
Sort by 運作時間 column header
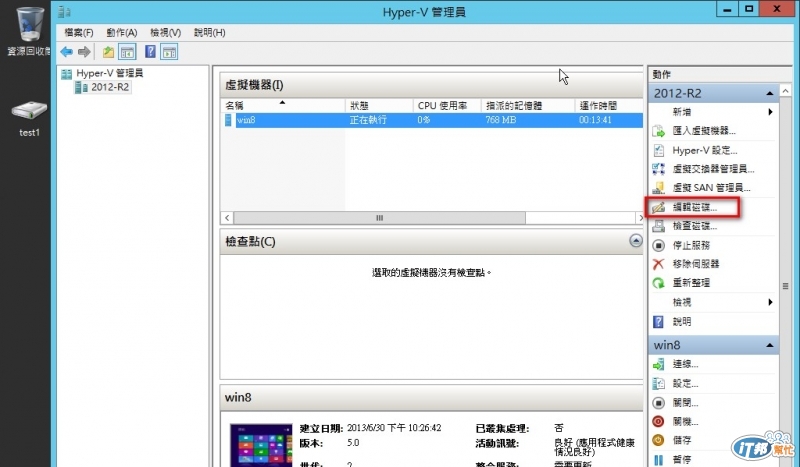(x=609, y=106)
